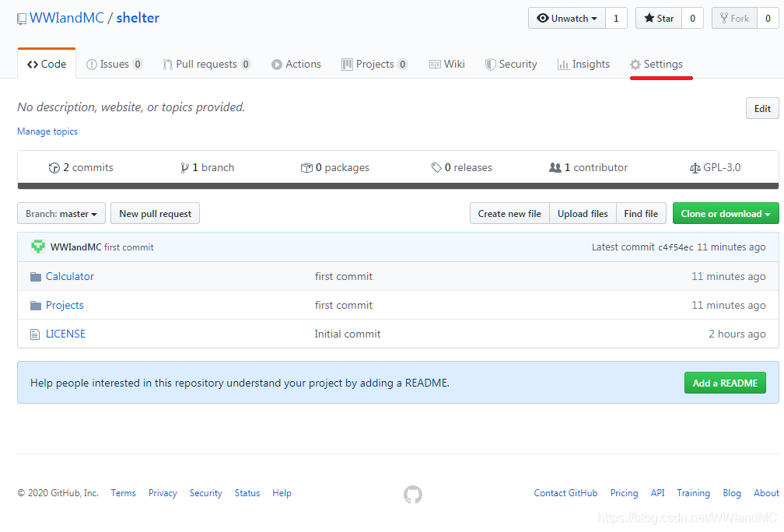The height and width of the screenshot is (532, 784).
Task: View the 0 releases link
Action: (x=462, y=168)
